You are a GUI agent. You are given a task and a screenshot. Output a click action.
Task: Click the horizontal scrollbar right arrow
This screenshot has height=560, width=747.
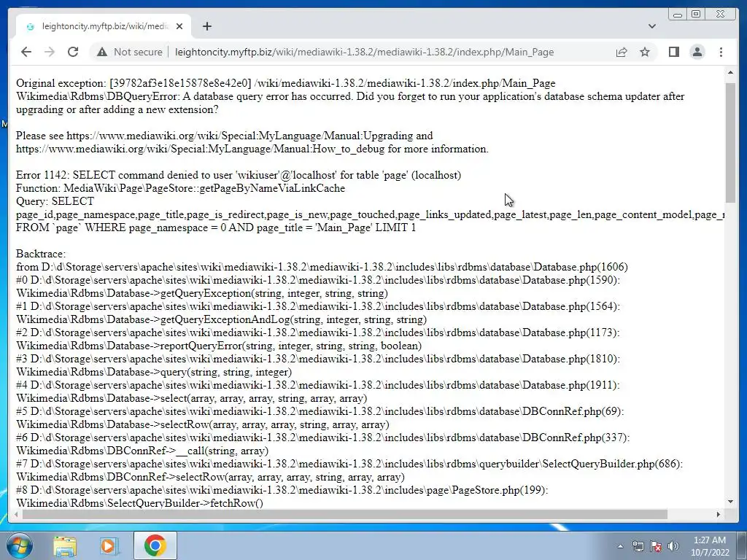(719, 514)
